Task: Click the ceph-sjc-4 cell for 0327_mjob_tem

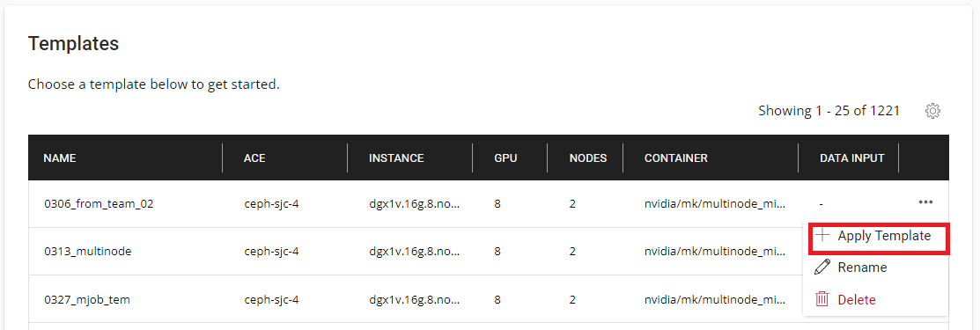Action: pyautogui.click(x=271, y=299)
